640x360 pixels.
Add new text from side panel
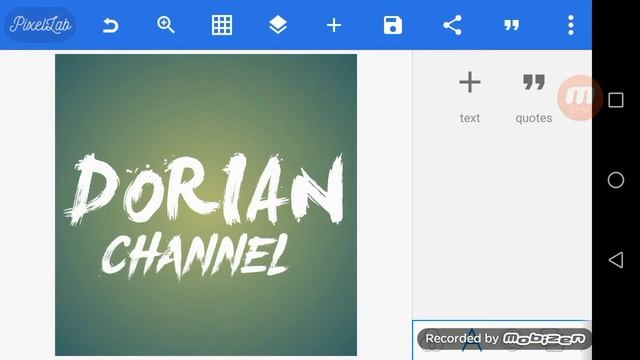(470, 97)
